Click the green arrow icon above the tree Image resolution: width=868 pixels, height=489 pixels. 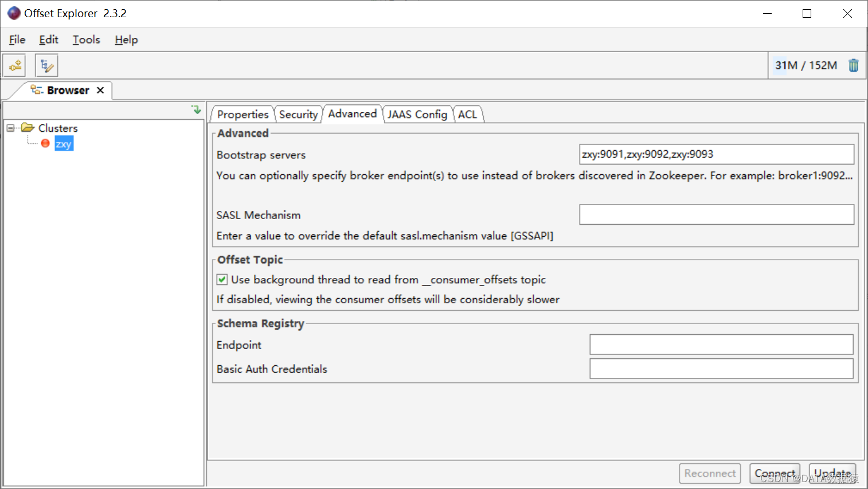197,109
